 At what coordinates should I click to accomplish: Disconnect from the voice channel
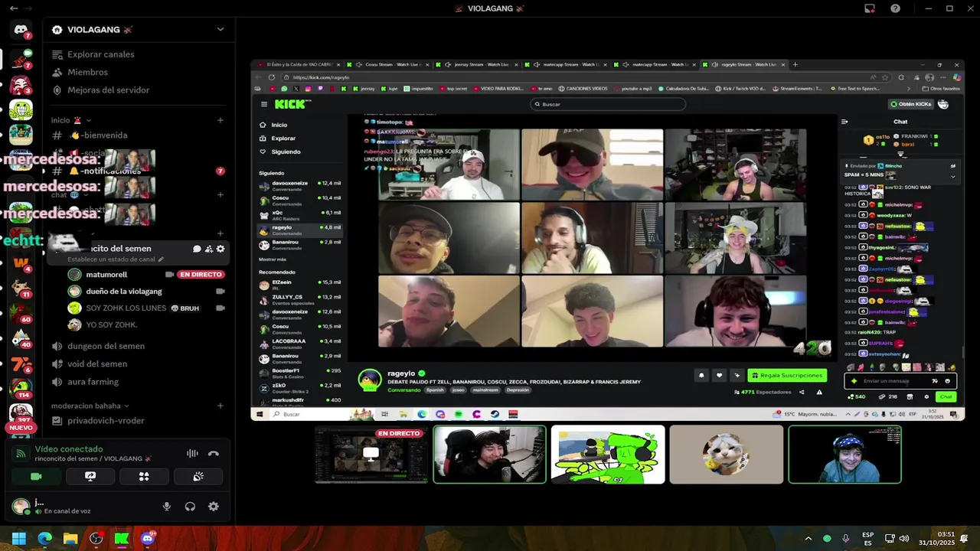pyautogui.click(x=214, y=453)
